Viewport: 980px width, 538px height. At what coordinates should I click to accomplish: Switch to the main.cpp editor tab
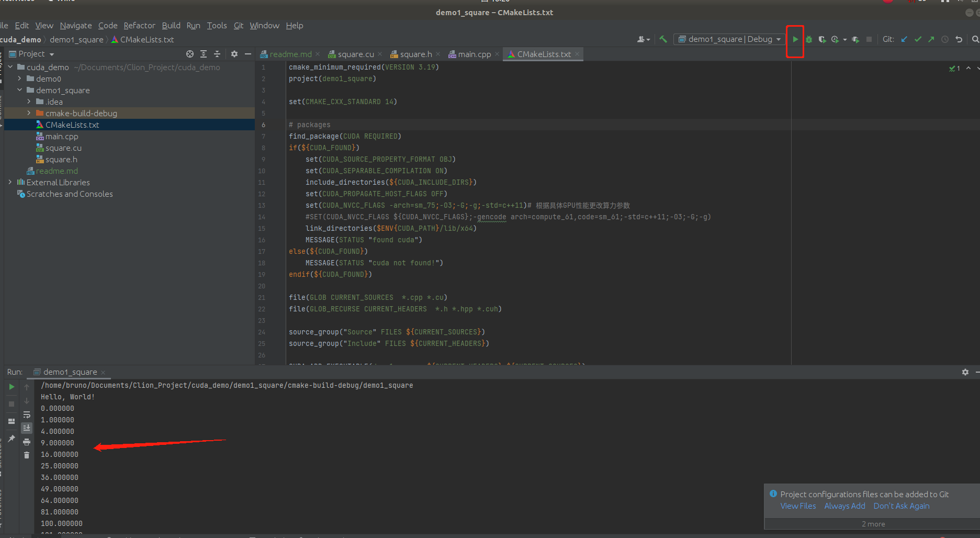tap(474, 54)
